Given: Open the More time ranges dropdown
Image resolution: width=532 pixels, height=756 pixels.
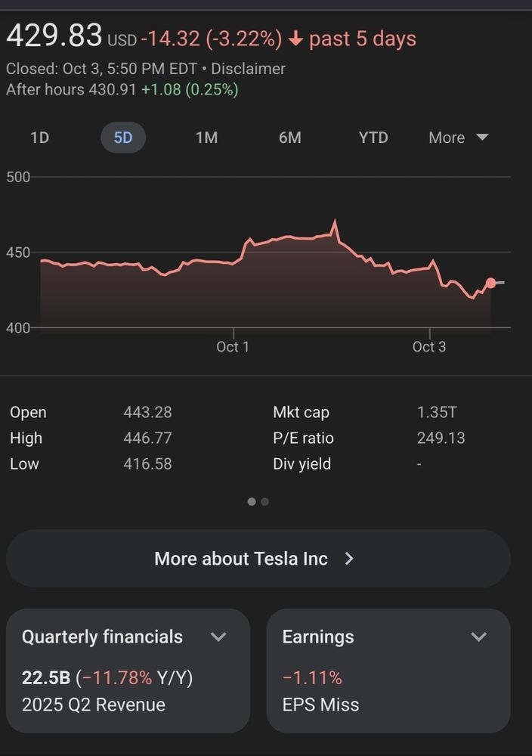Looking at the screenshot, I should (459, 138).
